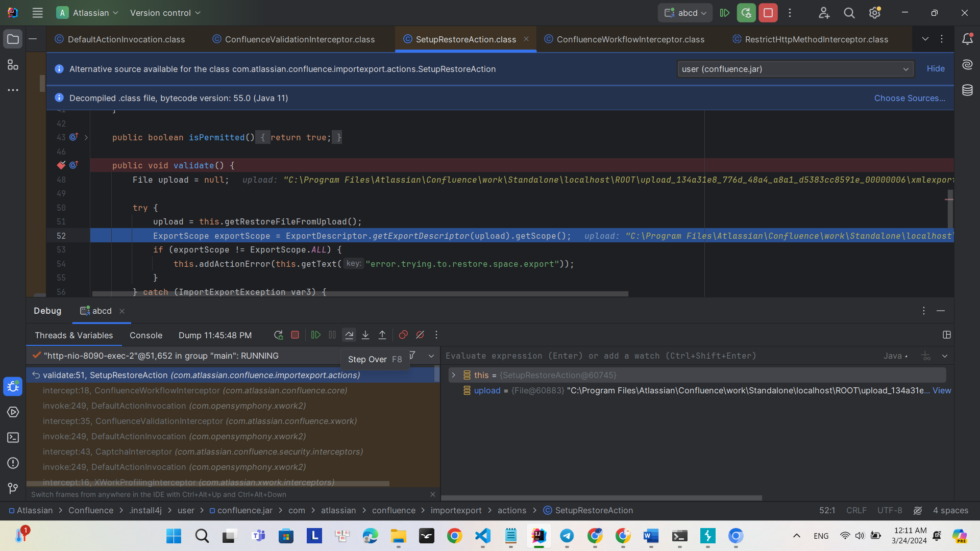Stop the debug session in Debug toolbar
Image resolution: width=980 pixels, height=551 pixels.
coord(295,335)
